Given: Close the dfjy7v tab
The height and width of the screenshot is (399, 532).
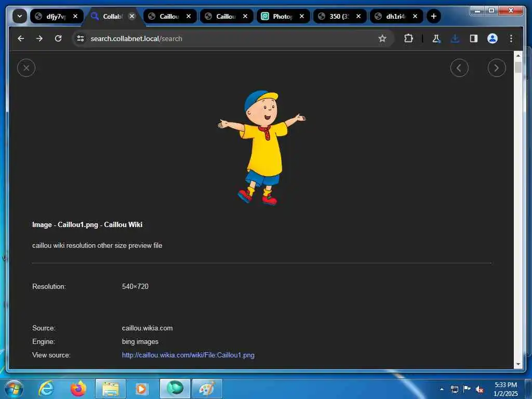Looking at the screenshot, I should (x=75, y=16).
